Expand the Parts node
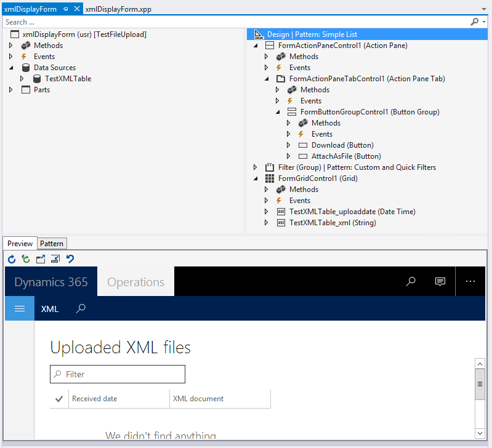492x448 pixels. tap(11, 90)
